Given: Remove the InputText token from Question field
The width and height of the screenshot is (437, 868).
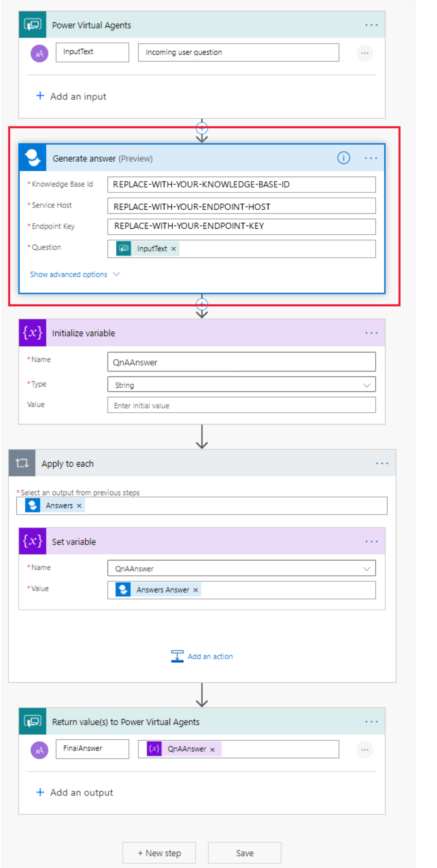Looking at the screenshot, I should click(174, 249).
